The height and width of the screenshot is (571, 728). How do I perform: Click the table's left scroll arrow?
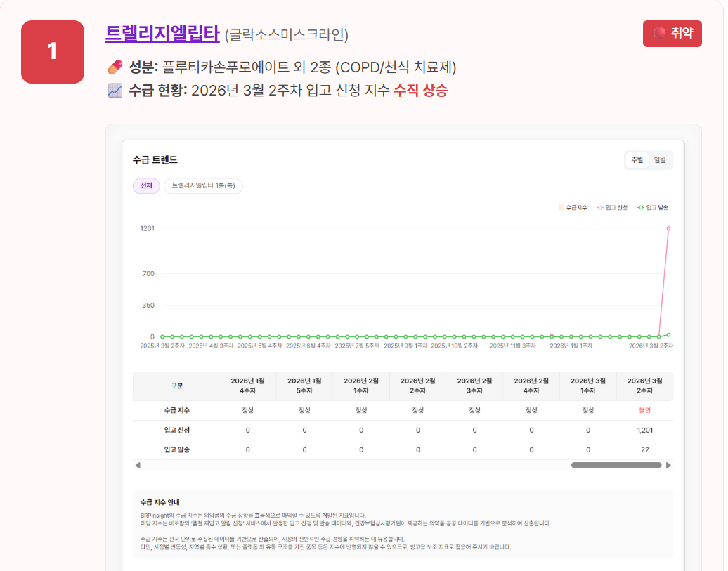point(138,465)
